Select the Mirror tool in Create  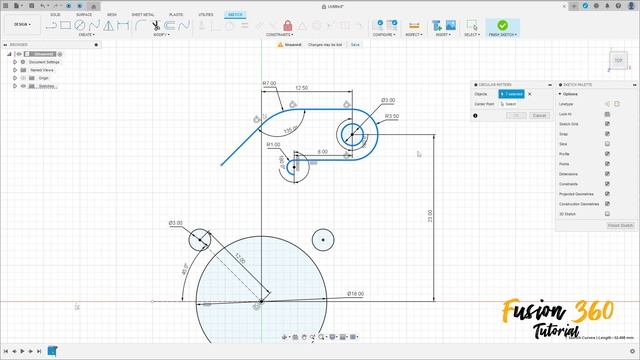pyautogui.click(x=109, y=25)
